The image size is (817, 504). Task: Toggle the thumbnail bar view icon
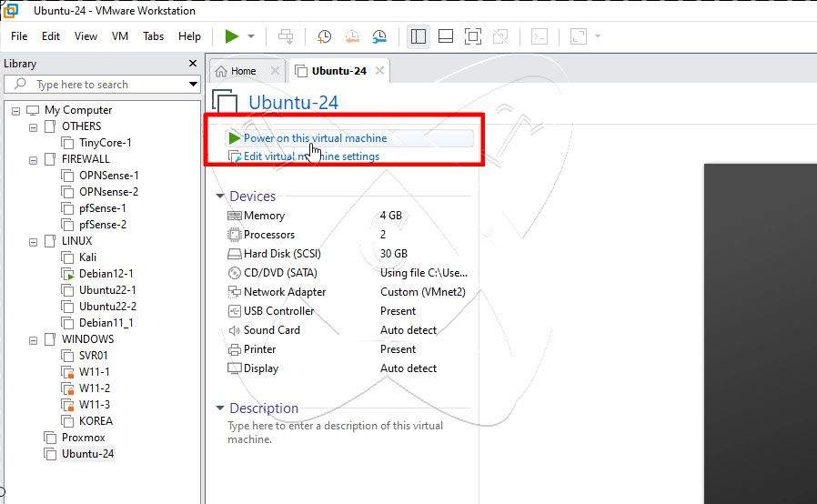446,36
